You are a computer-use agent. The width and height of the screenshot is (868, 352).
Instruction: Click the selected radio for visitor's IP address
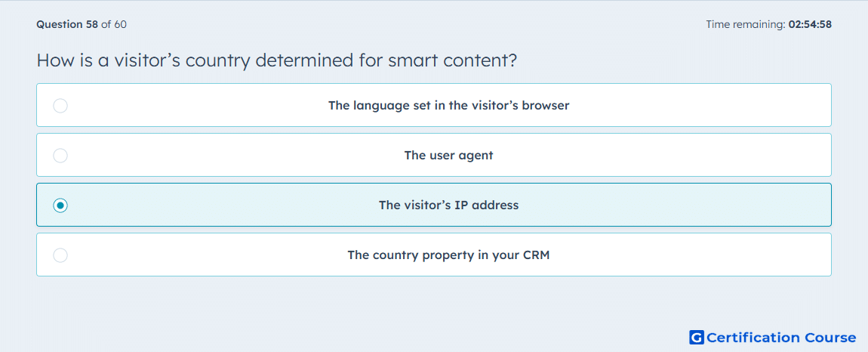pyautogui.click(x=60, y=205)
